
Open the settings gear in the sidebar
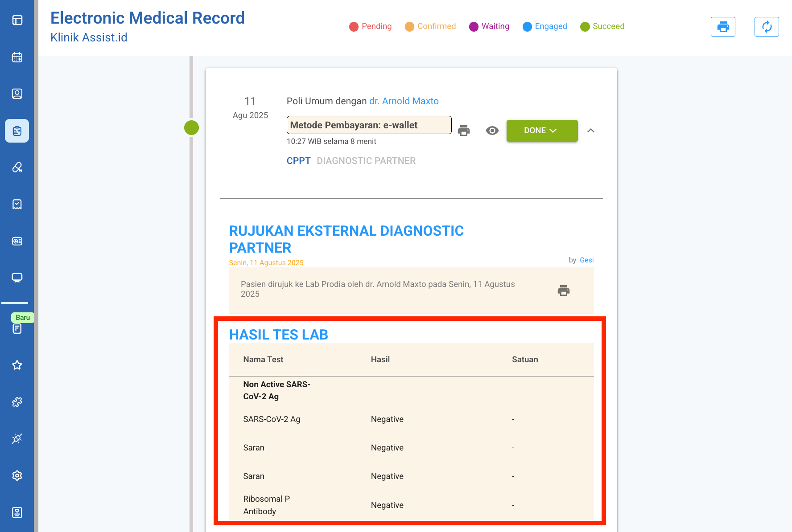point(17,475)
